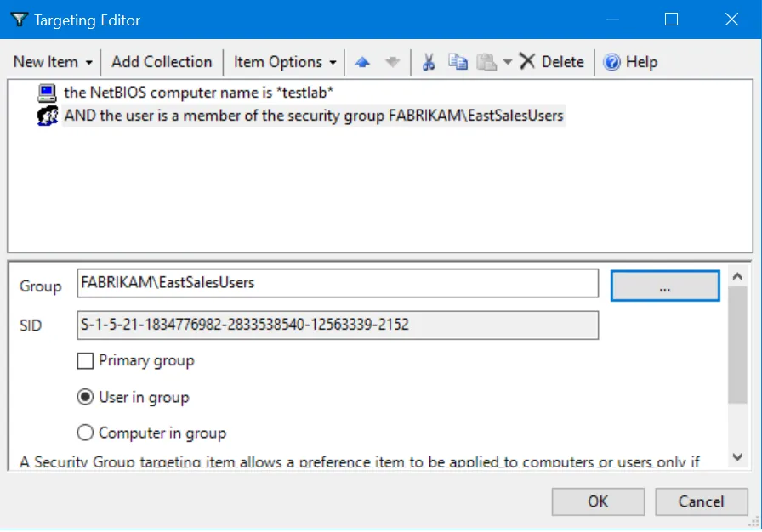This screenshot has width=762, height=532.
Task: Click Add Collection in the toolbar
Action: (x=161, y=61)
